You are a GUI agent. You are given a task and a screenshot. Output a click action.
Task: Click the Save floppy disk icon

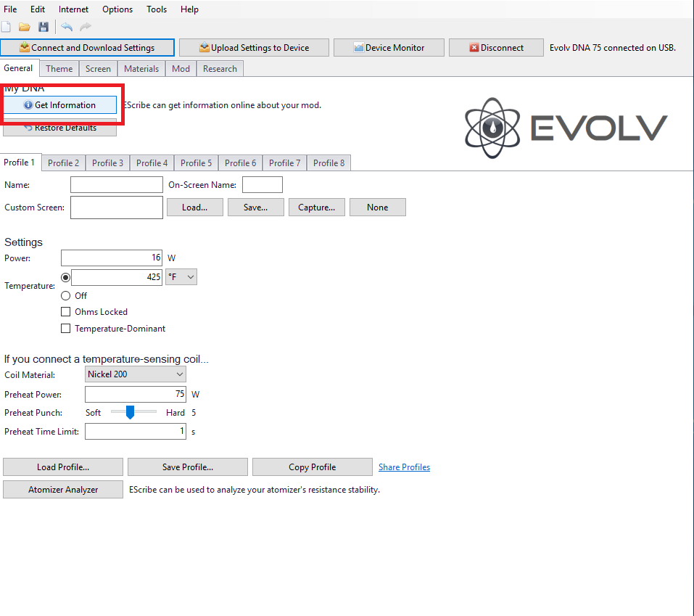(x=44, y=27)
